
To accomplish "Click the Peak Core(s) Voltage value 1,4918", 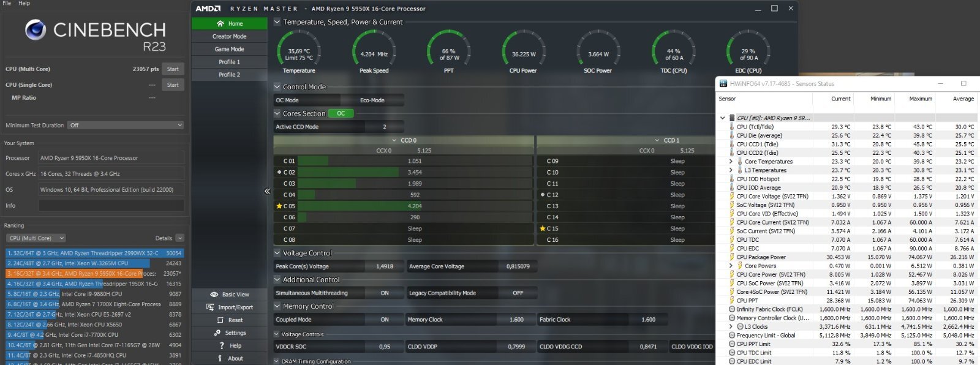I will click(385, 266).
